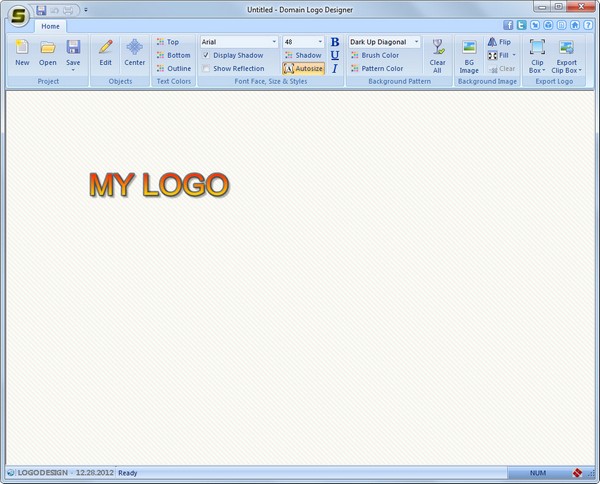Click the status bar globe icon near LOGODESIGN
Screen dimensions: 600x484
[x=11, y=473]
